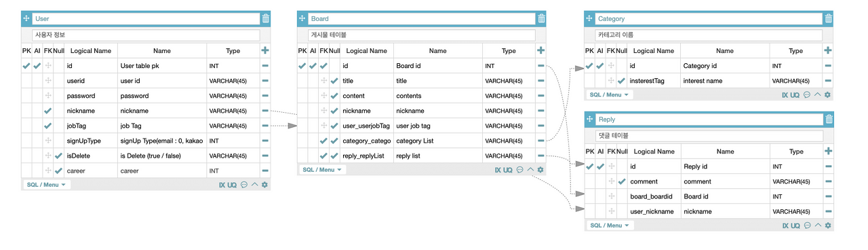Delete the User table with trash icon
Screen dimensions: 868x250
click(266, 18)
